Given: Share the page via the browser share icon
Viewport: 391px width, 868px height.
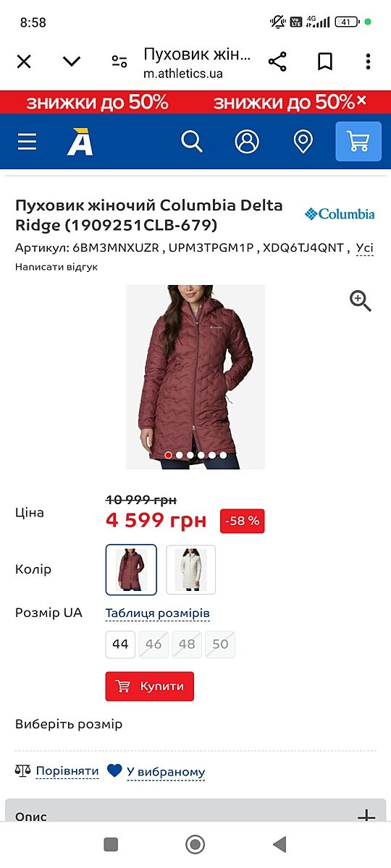Looking at the screenshot, I should [277, 61].
